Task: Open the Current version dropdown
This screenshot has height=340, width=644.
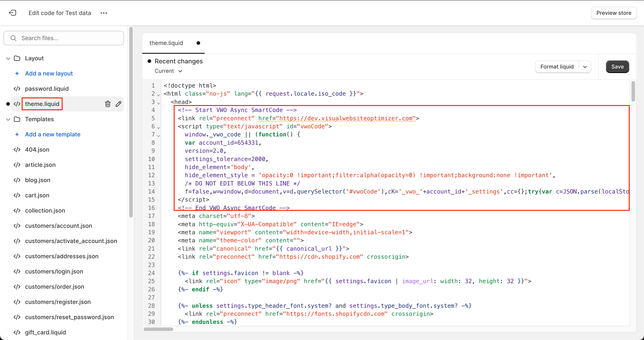Action: point(168,71)
